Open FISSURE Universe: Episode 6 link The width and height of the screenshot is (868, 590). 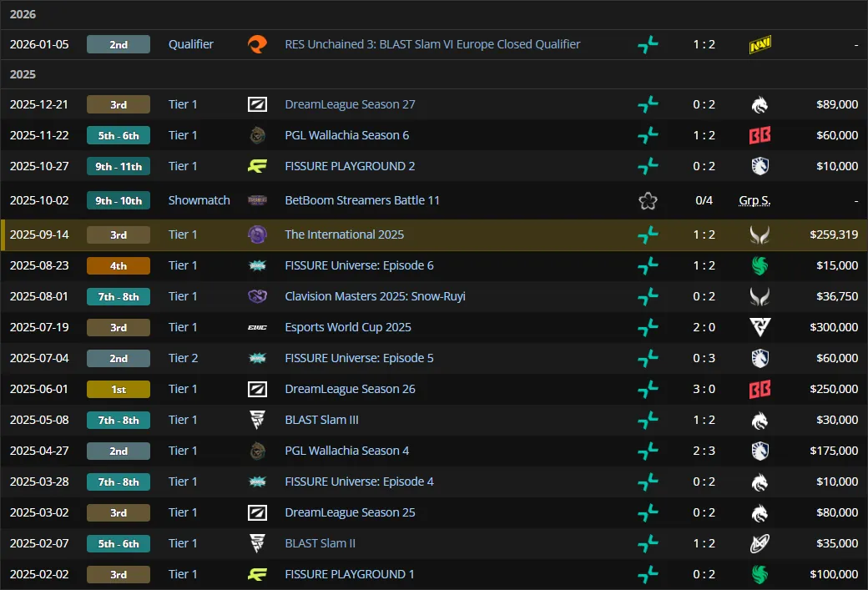tap(359, 265)
